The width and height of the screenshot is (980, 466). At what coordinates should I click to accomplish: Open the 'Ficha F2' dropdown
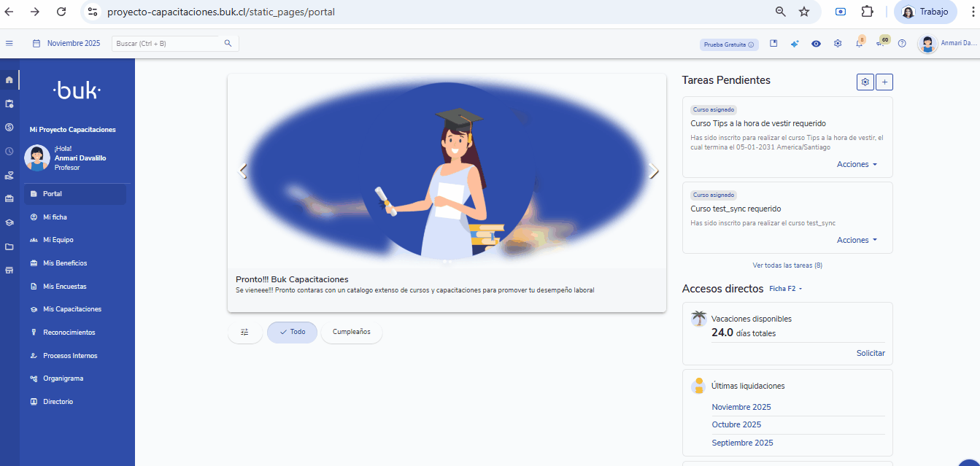[x=785, y=289]
